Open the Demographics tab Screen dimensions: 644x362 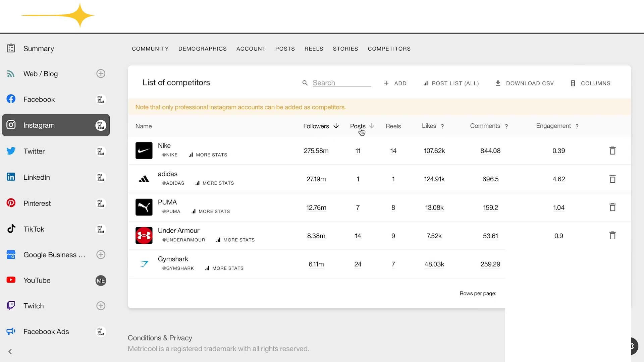[203, 49]
